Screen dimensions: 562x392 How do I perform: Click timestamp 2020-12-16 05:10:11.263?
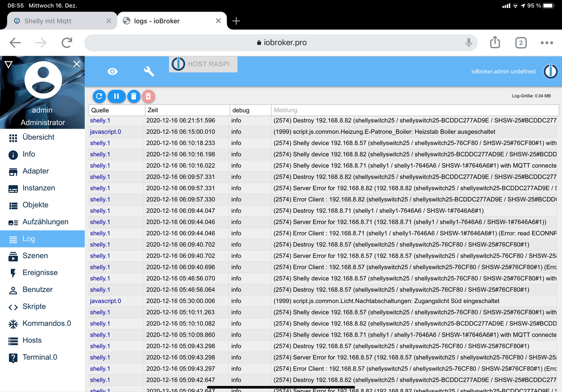click(181, 312)
